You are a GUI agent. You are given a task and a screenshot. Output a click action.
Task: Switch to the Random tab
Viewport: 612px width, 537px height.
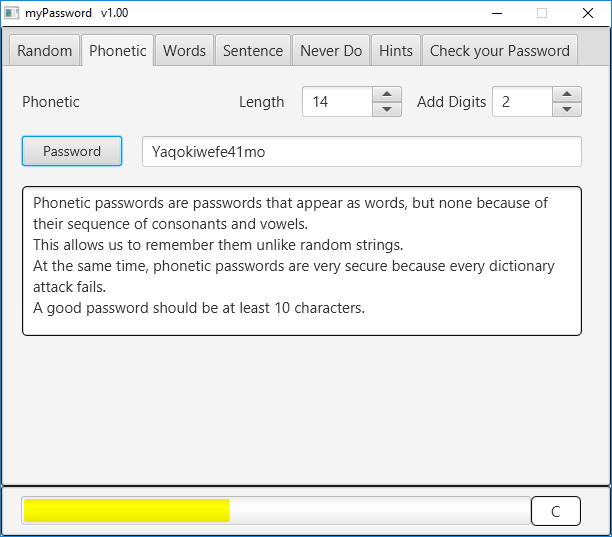coord(44,50)
